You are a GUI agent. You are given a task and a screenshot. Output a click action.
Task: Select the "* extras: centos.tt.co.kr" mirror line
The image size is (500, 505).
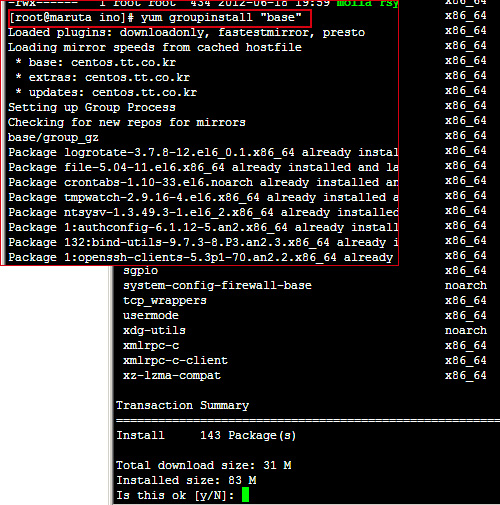103,77
